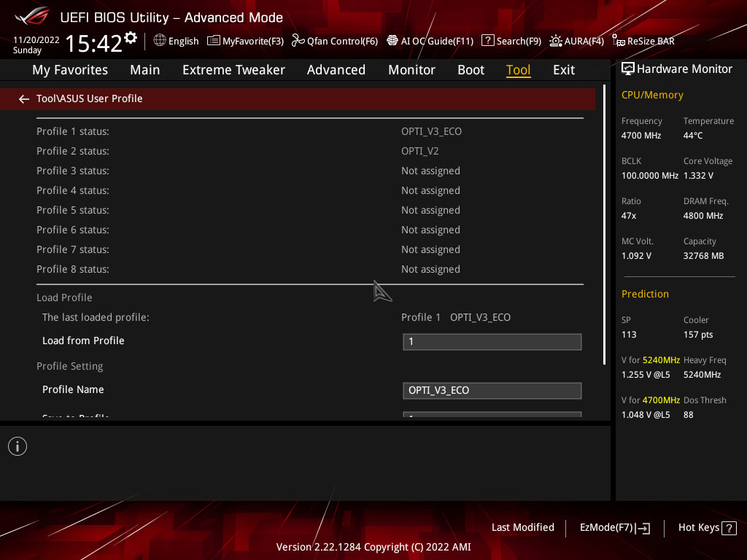Open the Exit menu tab
Screen dimensions: 747x560
[x=564, y=70]
